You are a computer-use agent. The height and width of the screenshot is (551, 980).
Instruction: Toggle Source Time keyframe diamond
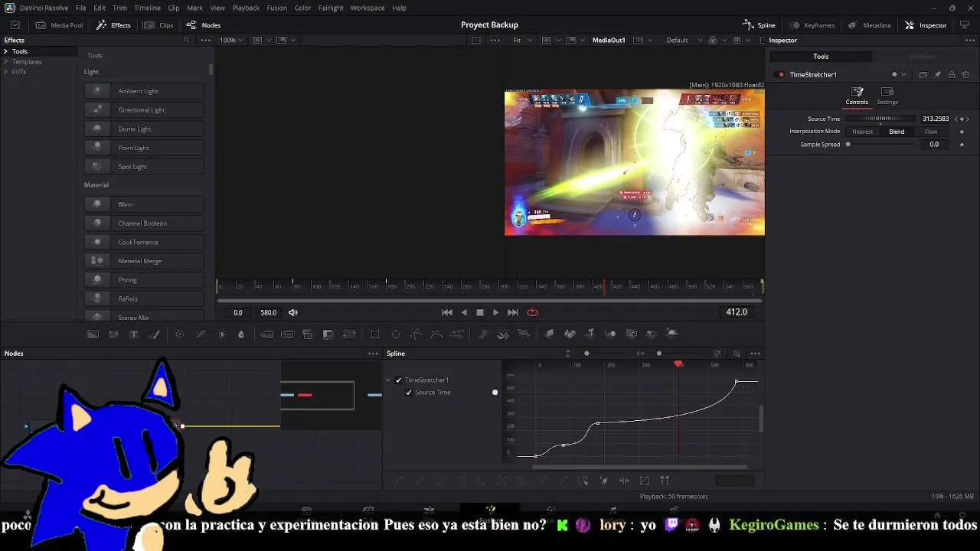click(962, 119)
